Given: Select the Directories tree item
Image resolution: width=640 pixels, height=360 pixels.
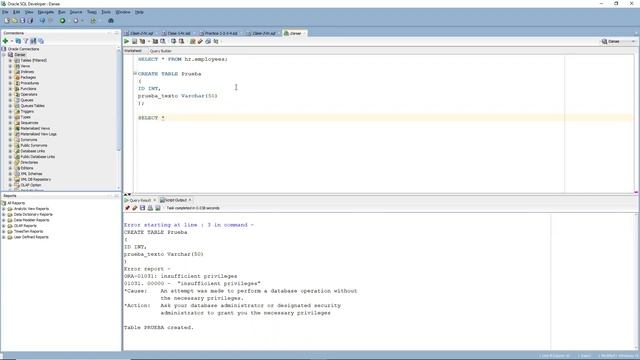Looking at the screenshot, I should (29, 162).
